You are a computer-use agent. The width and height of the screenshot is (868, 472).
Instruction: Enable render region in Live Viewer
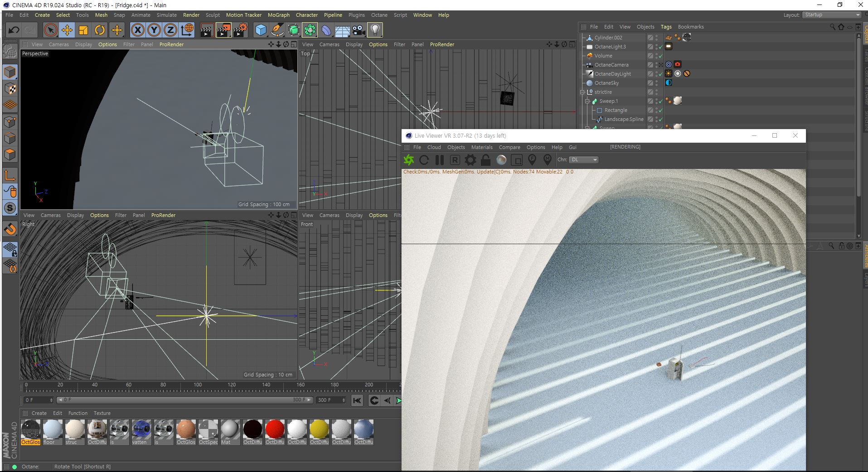517,160
